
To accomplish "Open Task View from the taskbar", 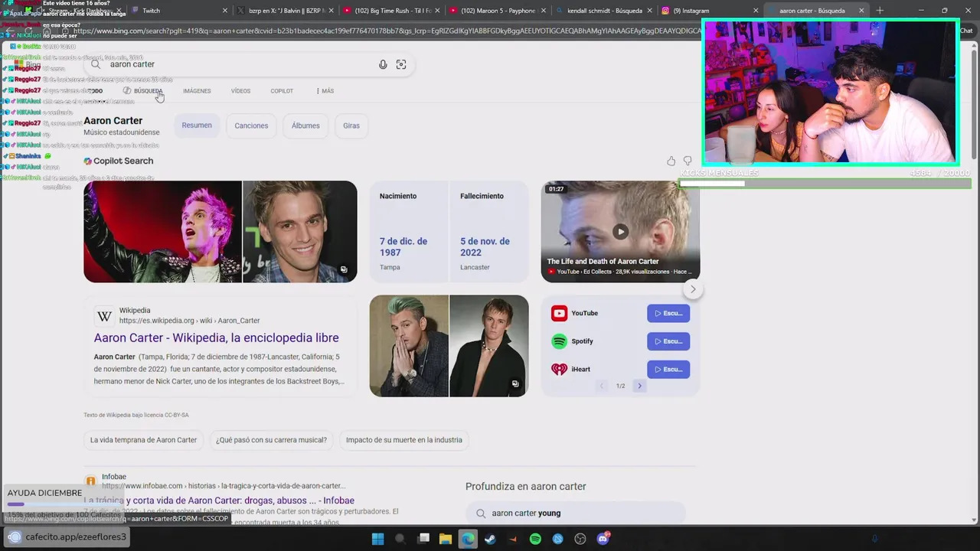I will 423,539.
